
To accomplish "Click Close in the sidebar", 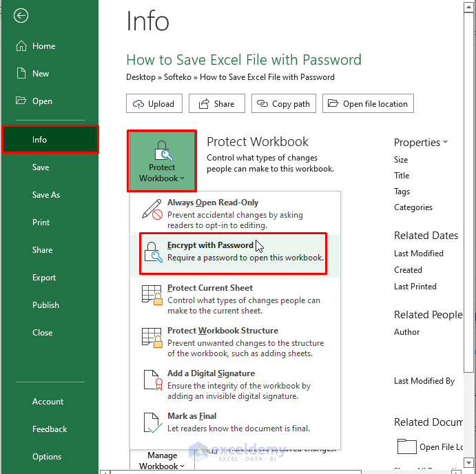I will [50, 333].
